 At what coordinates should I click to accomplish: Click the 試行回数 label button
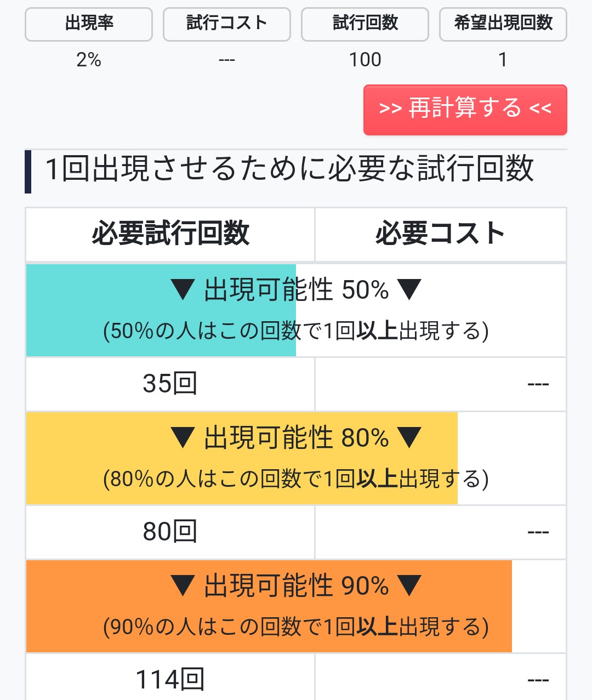(x=365, y=24)
